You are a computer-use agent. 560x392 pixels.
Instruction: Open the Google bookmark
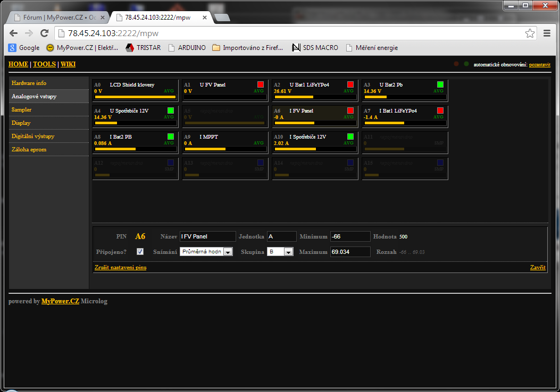pyautogui.click(x=24, y=47)
